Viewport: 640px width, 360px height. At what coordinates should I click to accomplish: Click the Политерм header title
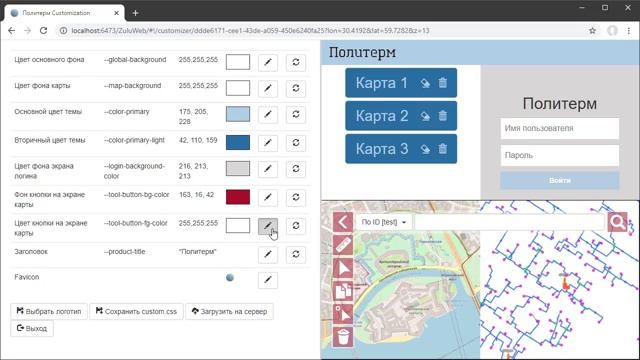point(362,53)
